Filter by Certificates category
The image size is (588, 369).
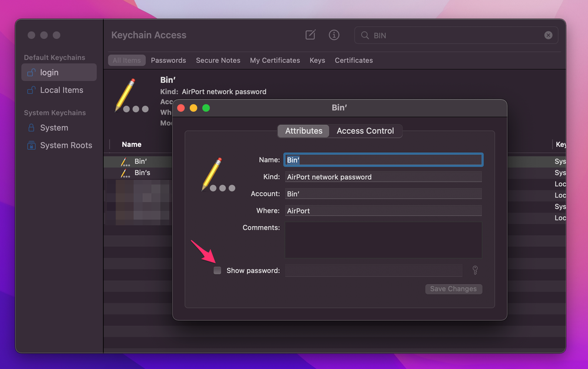tap(353, 61)
